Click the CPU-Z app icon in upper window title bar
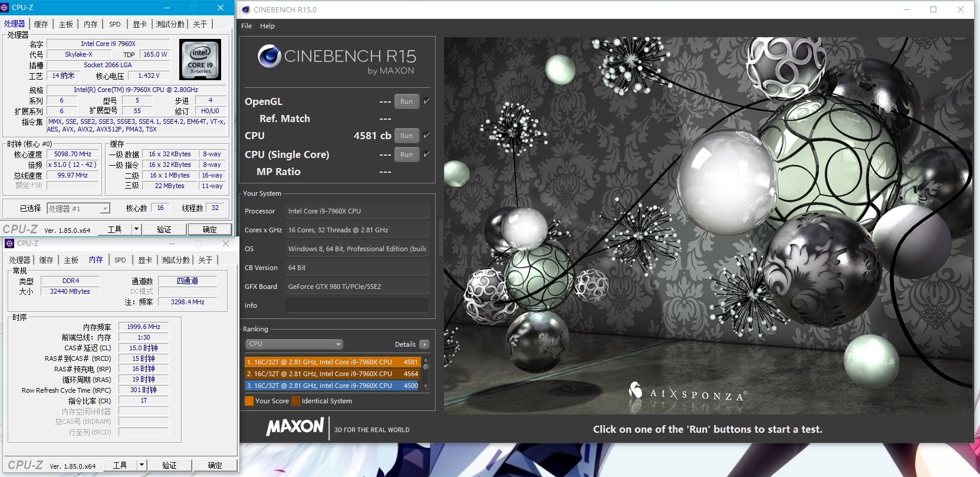This screenshot has width=980, height=477. point(5,8)
